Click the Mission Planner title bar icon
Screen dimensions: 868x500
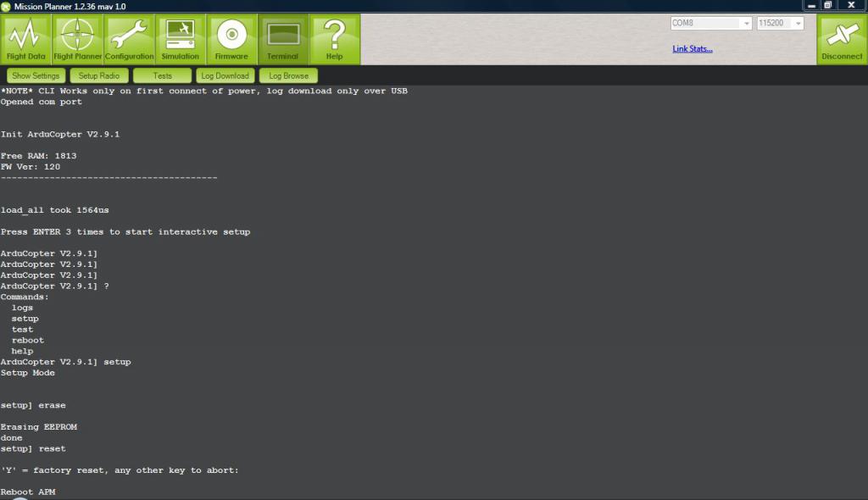pyautogui.click(x=6, y=6)
